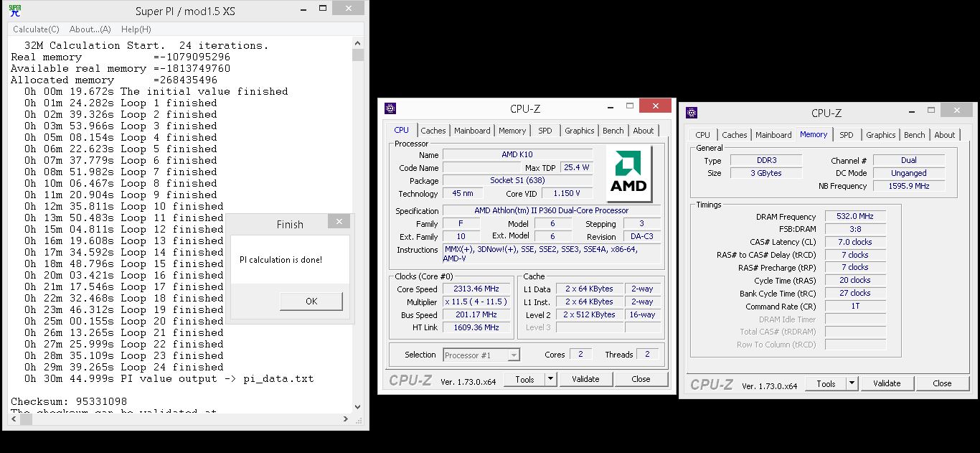This screenshot has height=453, width=980.
Task: Switch to SPD tab in CPU window of CPU-Z
Action: 545,131
